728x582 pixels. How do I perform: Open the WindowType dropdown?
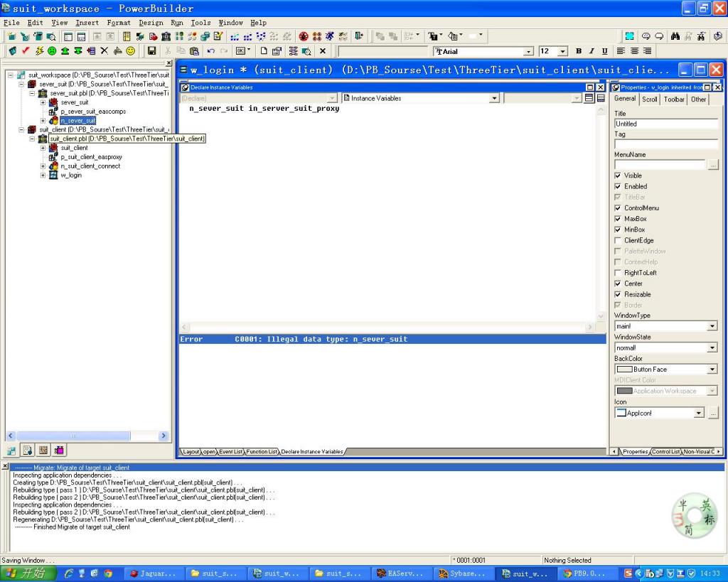point(712,326)
